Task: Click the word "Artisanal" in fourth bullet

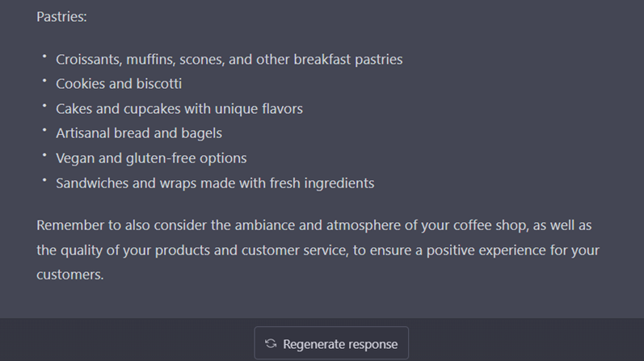Action: point(84,133)
